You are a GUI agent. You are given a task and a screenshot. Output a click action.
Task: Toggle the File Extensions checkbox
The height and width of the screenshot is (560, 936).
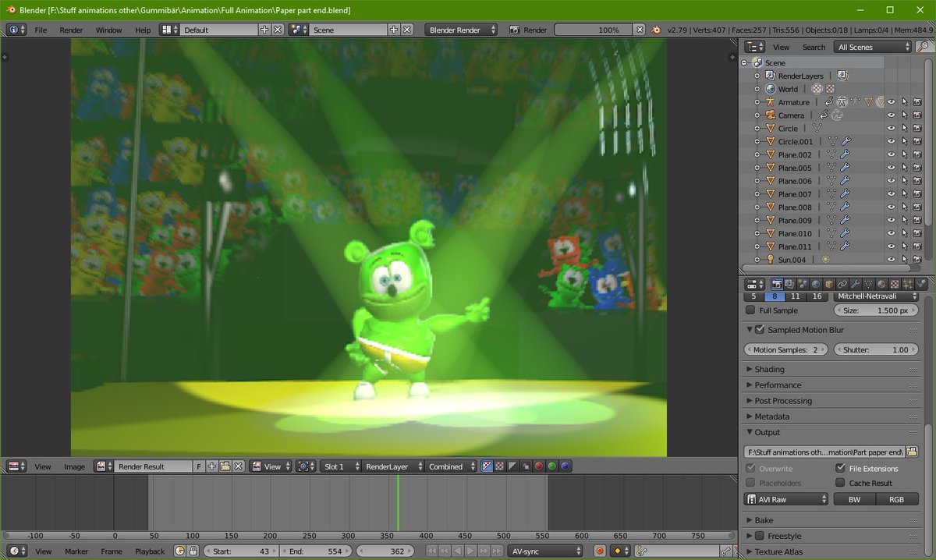(840, 469)
